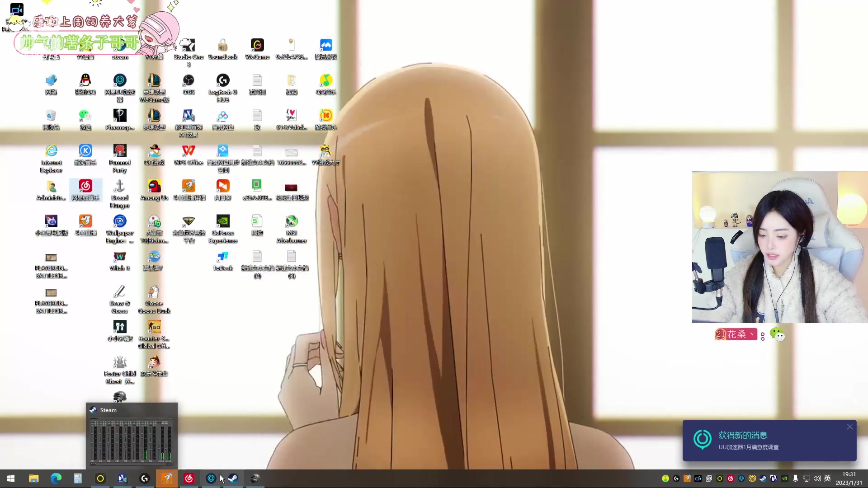The image size is (868, 488).
Task: Open the Windows Start menu
Action: (x=11, y=479)
